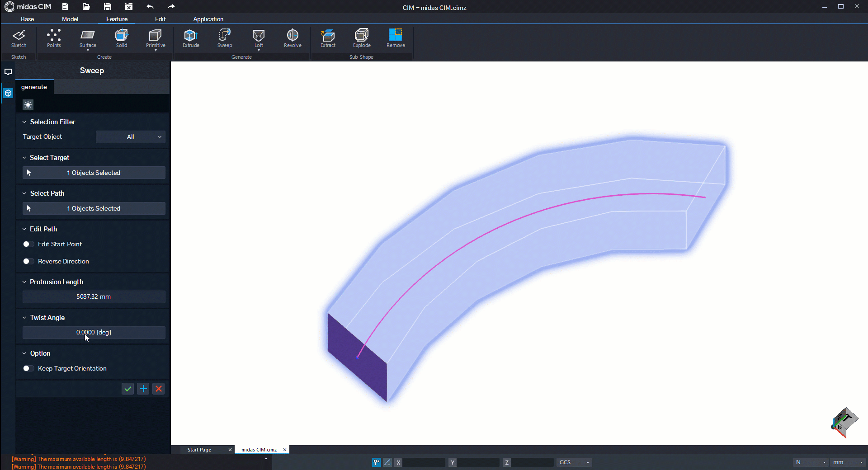The image size is (868, 470).
Task: Select the Sketch tool
Action: coord(19,38)
